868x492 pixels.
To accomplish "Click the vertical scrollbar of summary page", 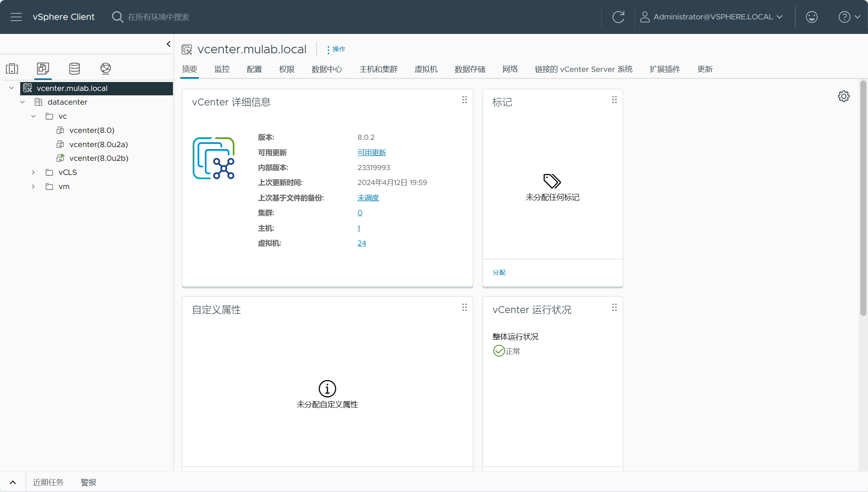I will pyautogui.click(x=863, y=198).
